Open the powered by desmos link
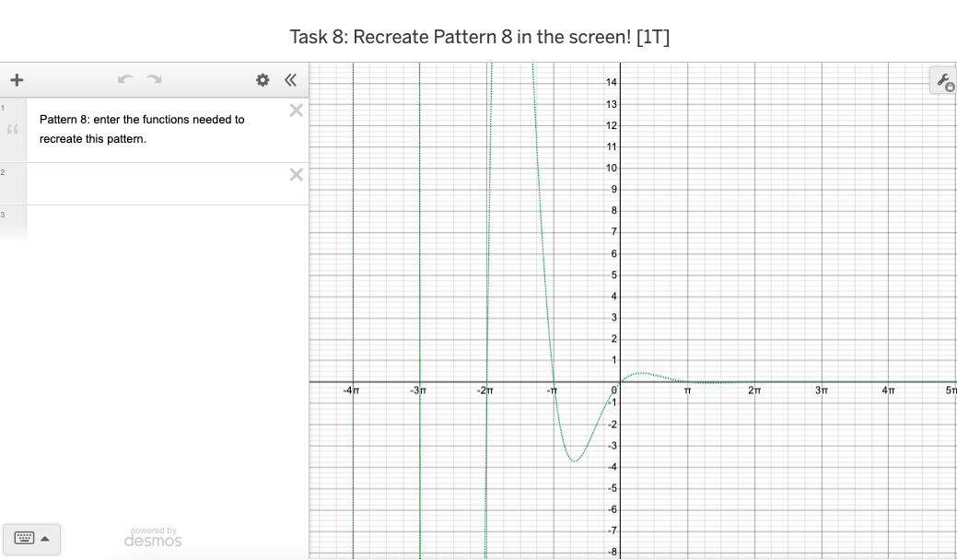 tap(153, 537)
